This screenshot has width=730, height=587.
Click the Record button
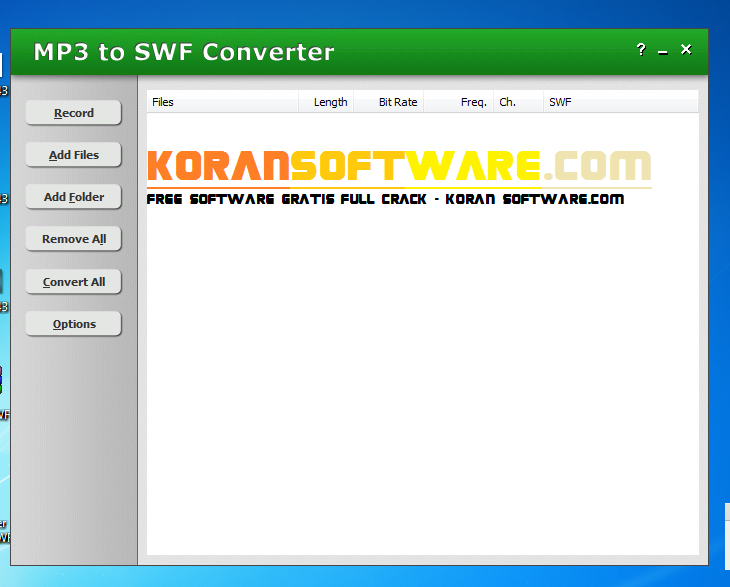point(74,113)
